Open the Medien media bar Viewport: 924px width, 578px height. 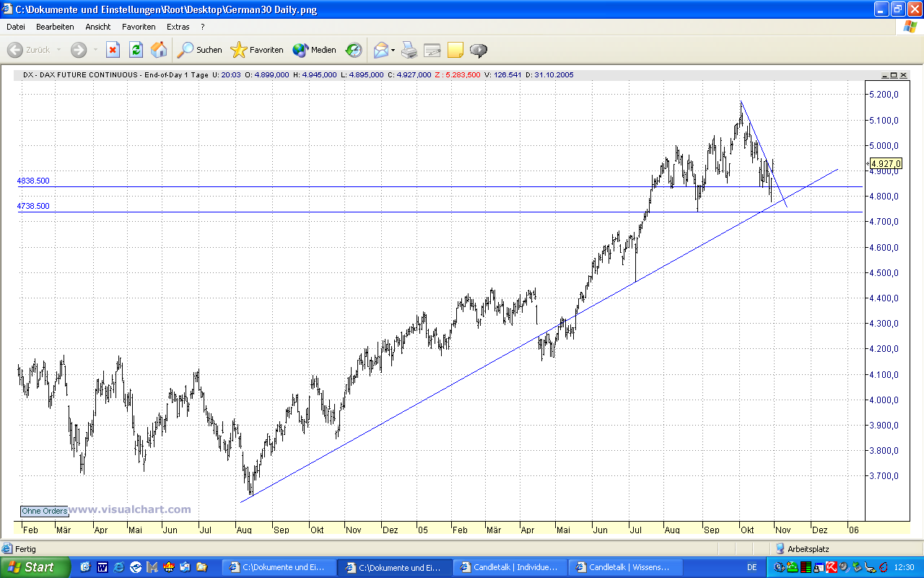click(x=315, y=50)
